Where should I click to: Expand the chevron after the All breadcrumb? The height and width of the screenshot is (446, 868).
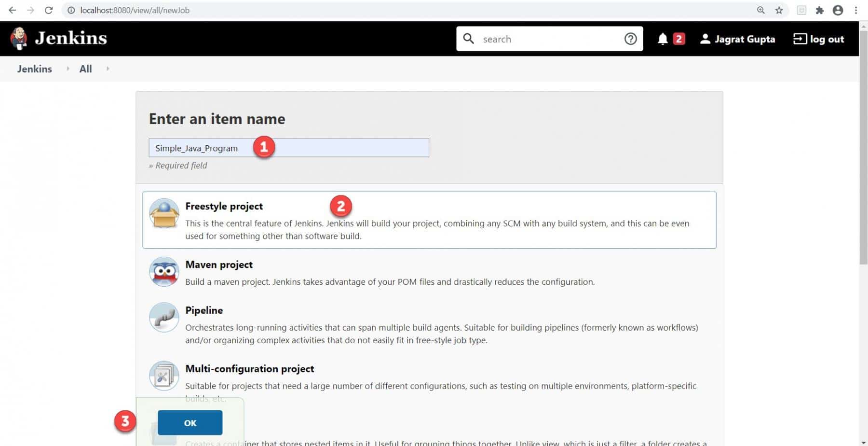tap(107, 69)
